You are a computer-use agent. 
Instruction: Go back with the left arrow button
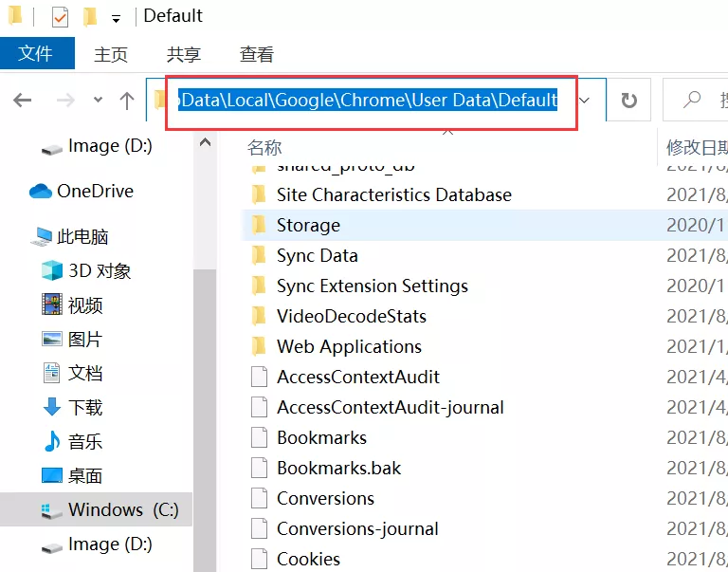point(23,101)
